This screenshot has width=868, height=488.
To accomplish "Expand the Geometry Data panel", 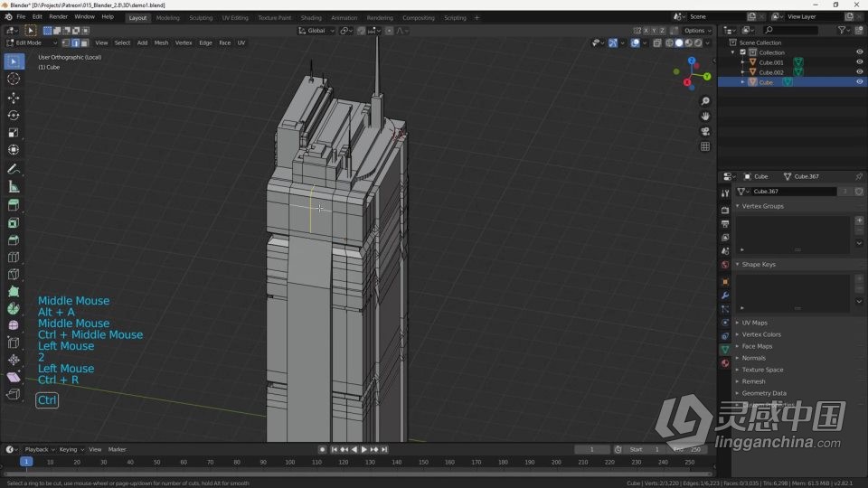I will (x=764, y=393).
